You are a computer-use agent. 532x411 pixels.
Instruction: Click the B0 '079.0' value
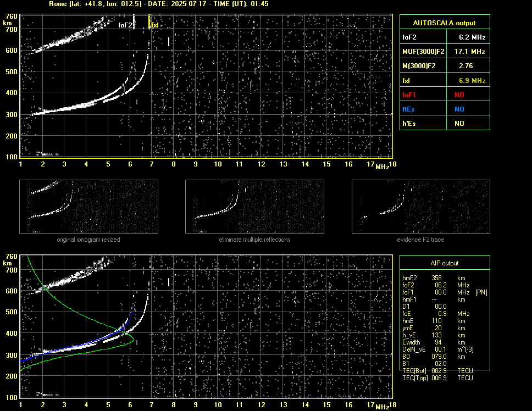(439, 357)
